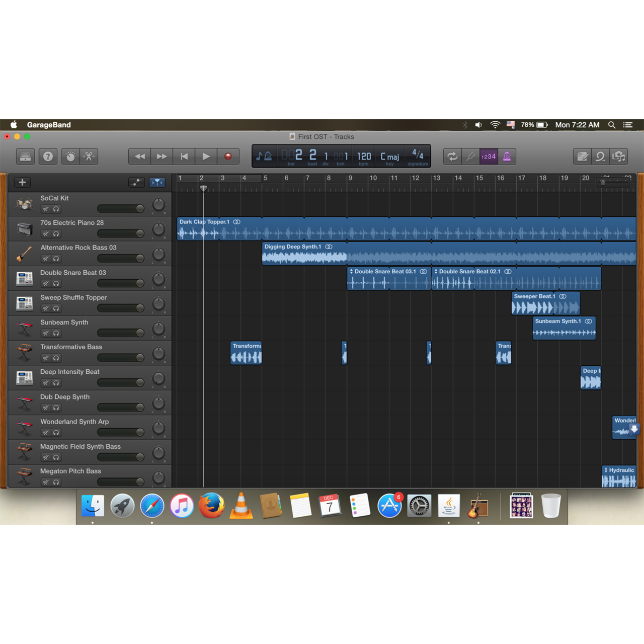Click the Alternative Rock Bass 03 pan knob
Screen dimensions: 644x644
pyautogui.click(x=158, y=255)
